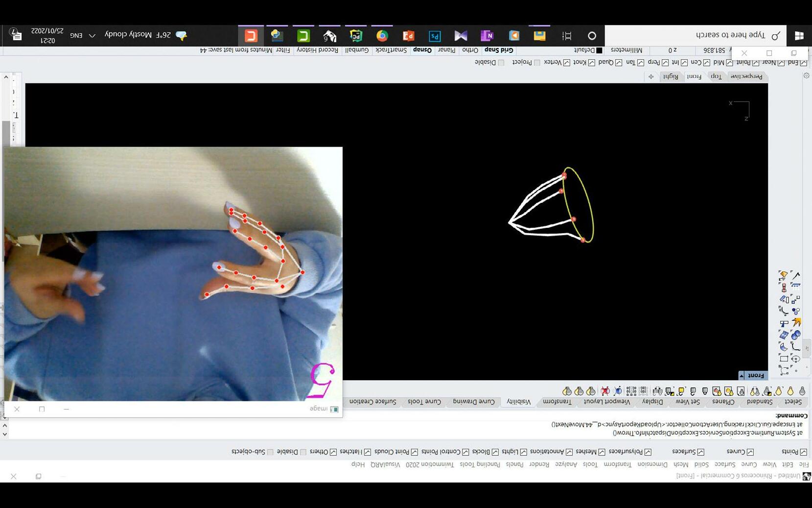The image size is (812, 508).
Task: Turn on control points with dark dot-grid icon
Action: pos(631,391)
